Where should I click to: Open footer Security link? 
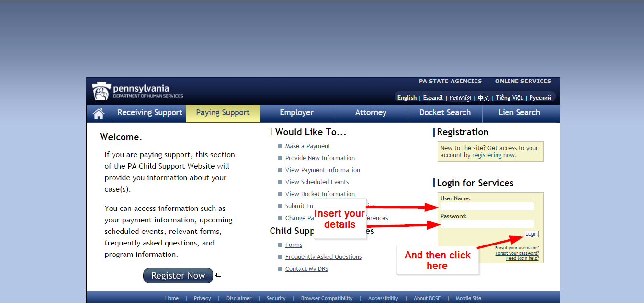pos(276,298)
